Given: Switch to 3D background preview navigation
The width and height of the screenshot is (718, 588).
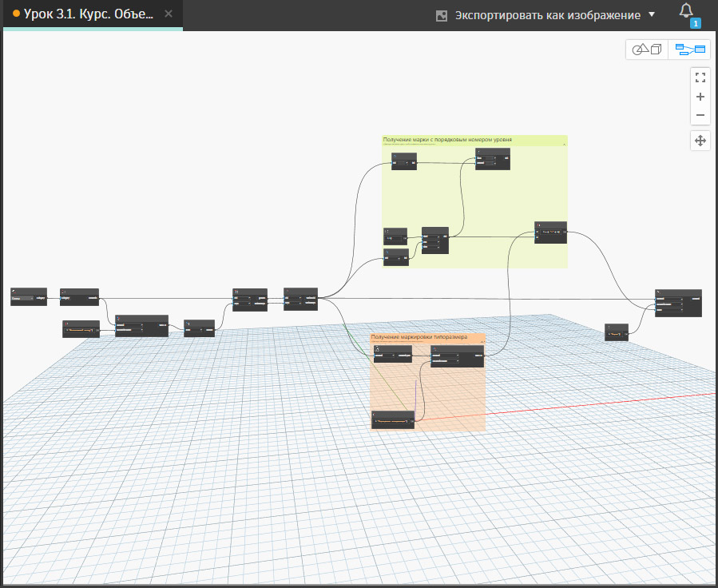Looking at the screenshot, I should point(647,50).
